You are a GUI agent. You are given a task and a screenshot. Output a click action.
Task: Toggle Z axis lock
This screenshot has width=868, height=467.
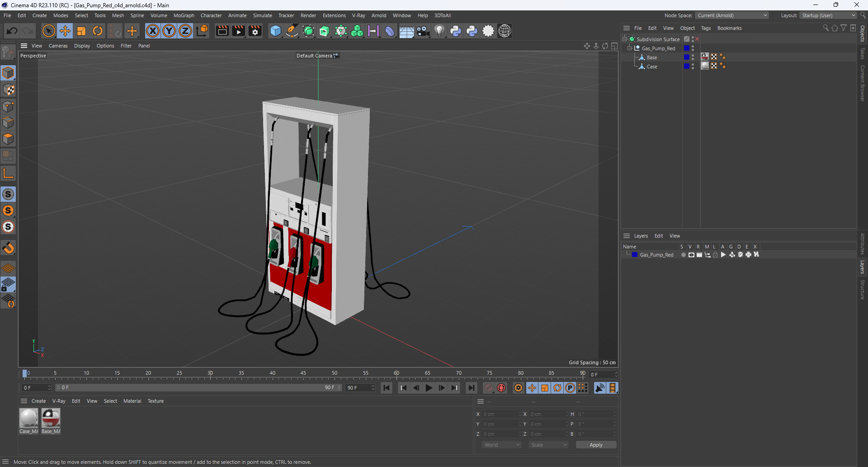tap(185, 31)
